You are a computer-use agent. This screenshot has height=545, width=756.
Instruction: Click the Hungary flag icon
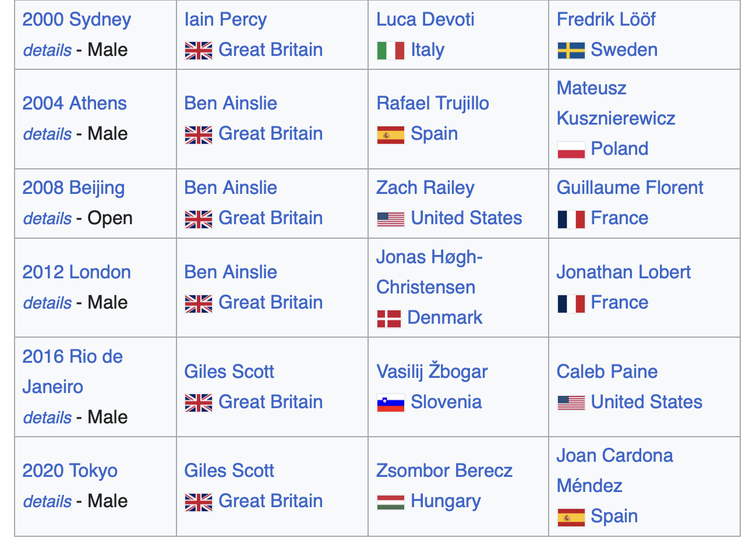[390, 502]
